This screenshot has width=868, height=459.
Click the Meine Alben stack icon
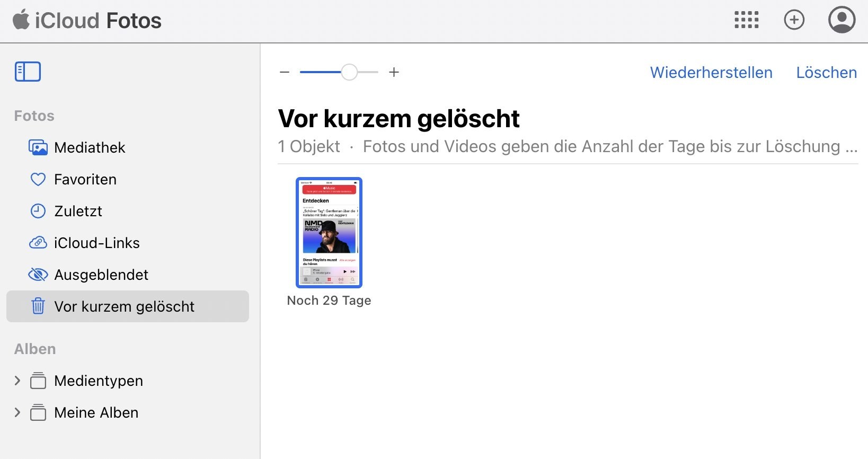point(38,412)
